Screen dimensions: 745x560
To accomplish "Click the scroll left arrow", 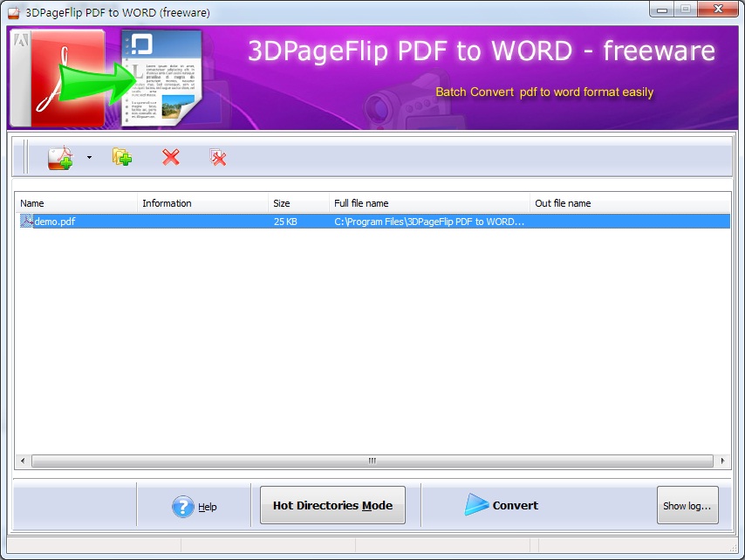I will [23, 461].
